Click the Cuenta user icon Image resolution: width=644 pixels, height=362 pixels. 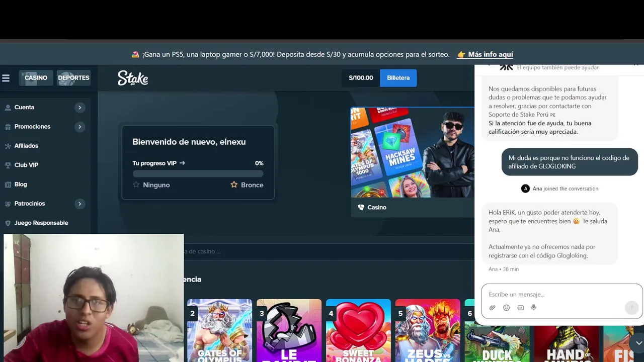click(x=8, y=108)
